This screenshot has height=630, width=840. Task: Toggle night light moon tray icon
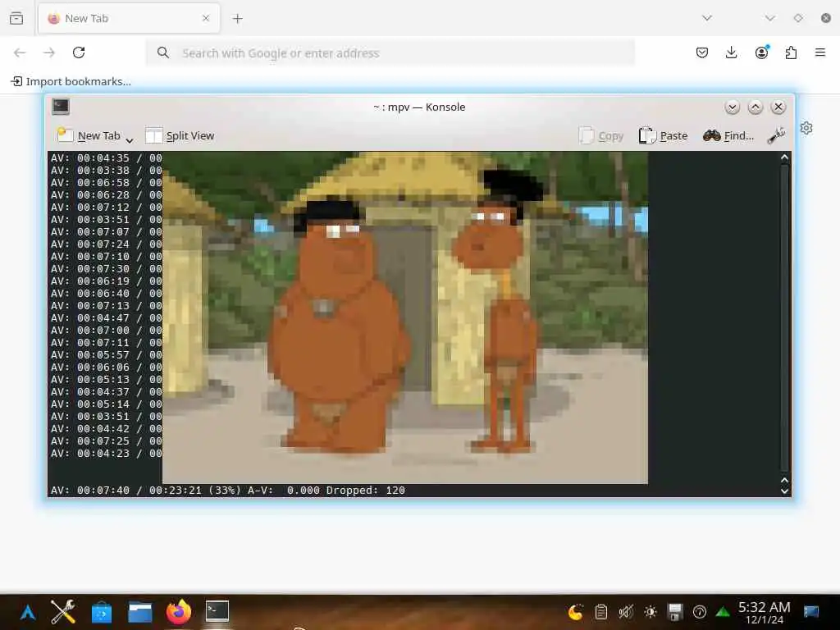tap(575, 612)
